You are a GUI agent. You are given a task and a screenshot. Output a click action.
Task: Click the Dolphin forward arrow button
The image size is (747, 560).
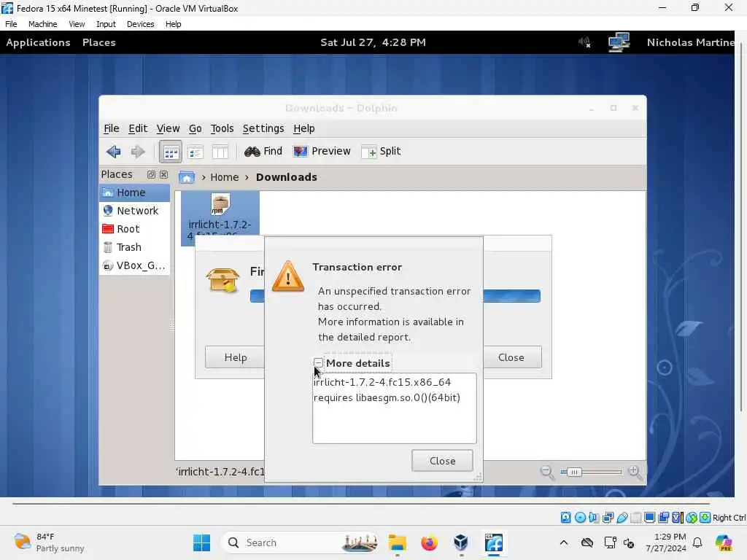click(x=138, y=152)
